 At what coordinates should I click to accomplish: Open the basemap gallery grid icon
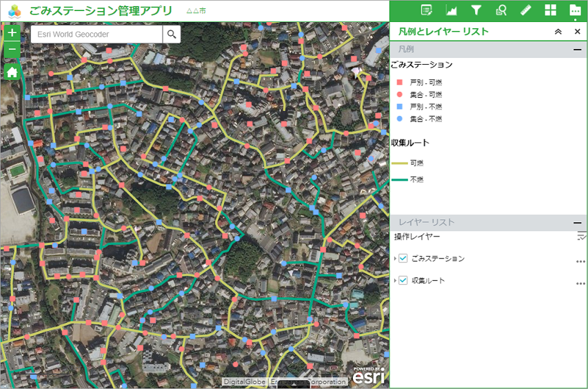550,10
